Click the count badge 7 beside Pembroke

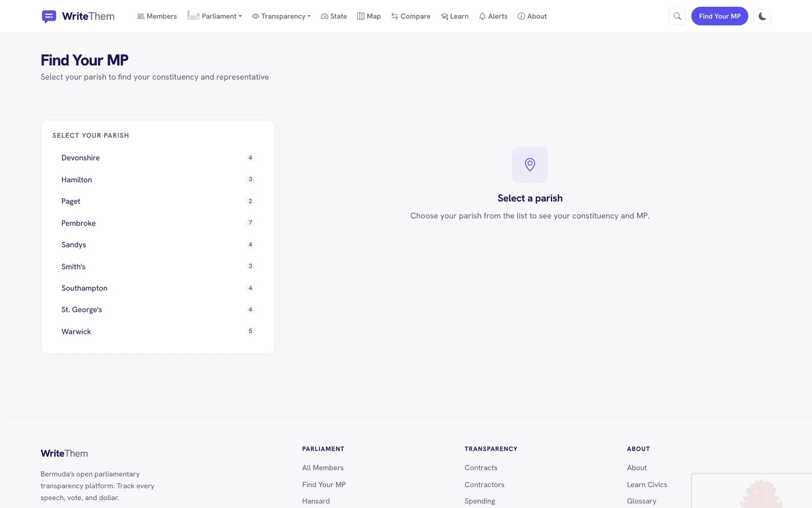250,223
